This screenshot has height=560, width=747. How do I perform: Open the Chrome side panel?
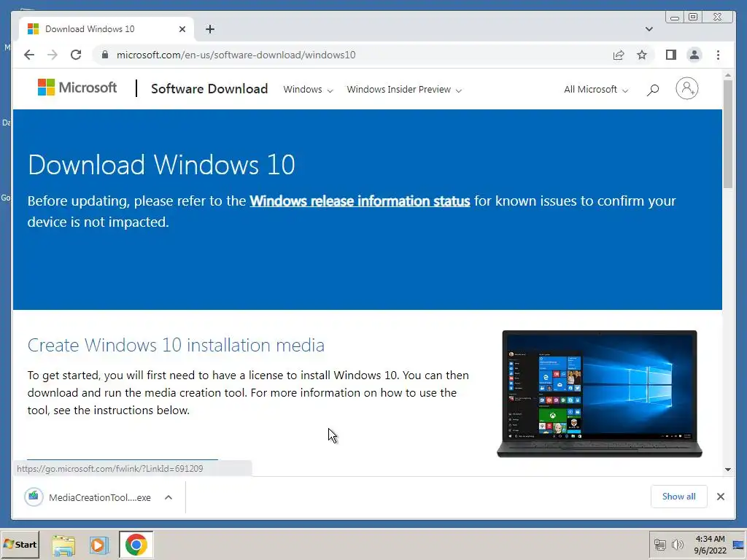pos(671,55)
